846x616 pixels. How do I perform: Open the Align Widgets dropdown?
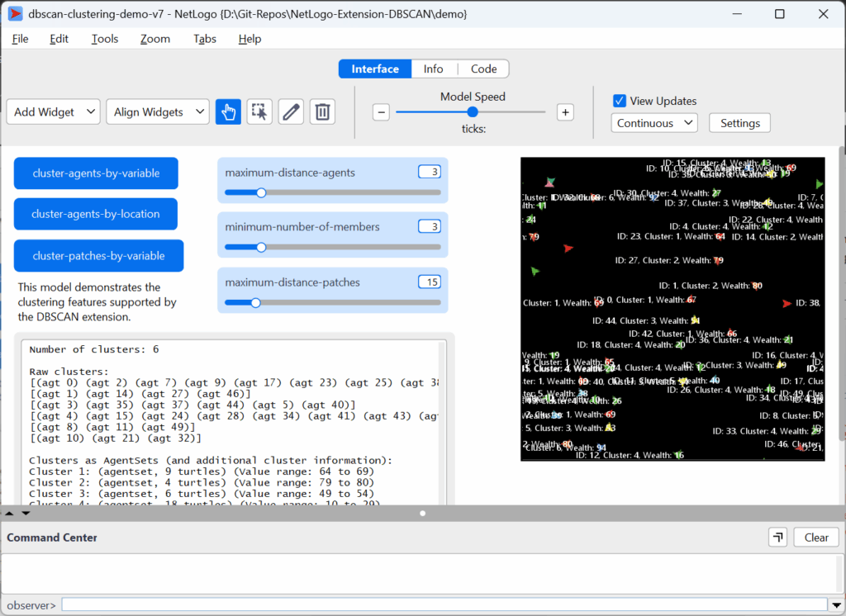coord(158,112)
